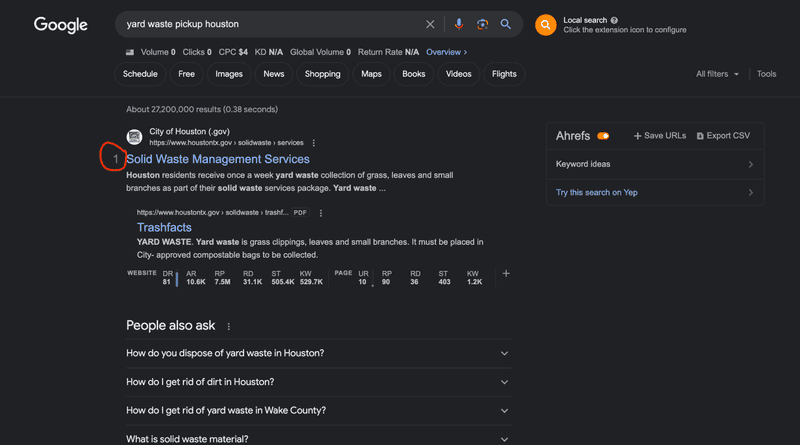Click into the Google search box
The height and width of the screenshot is (445, 800).
pos(270,24)
